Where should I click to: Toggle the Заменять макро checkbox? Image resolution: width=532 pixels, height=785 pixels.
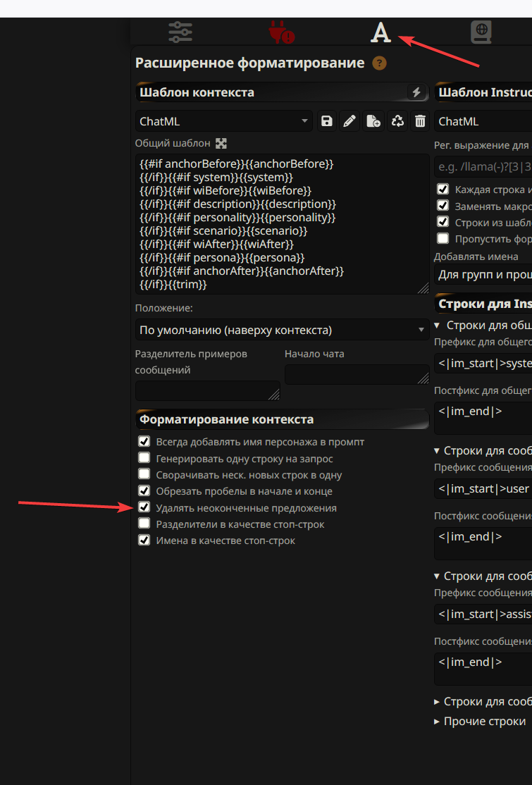[443, 206]
